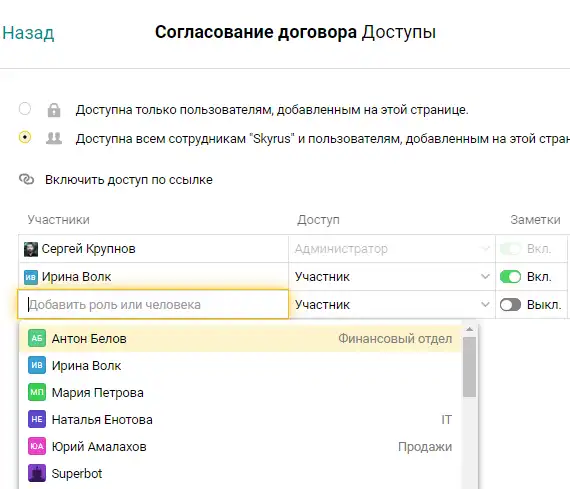The height and width of the screenshot is (489, 570).
Task: Toggle notes switch for Ирина Волк
Action: tap(510, 277)
